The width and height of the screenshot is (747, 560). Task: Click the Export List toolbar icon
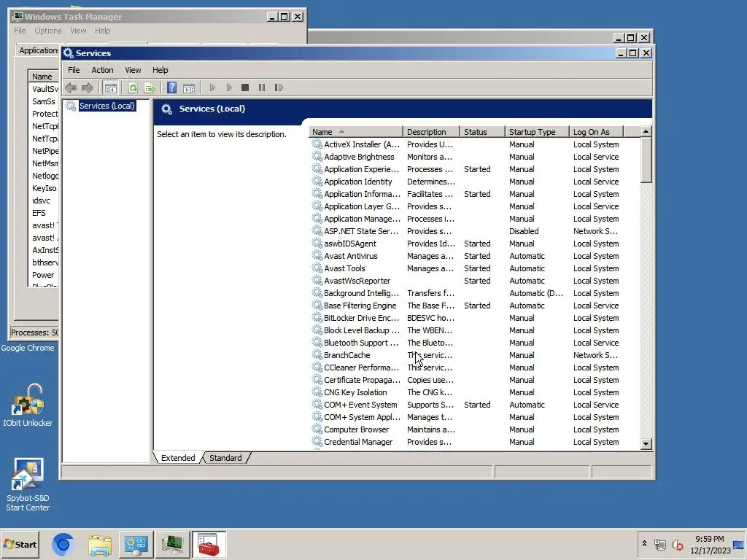pos(150,87)
